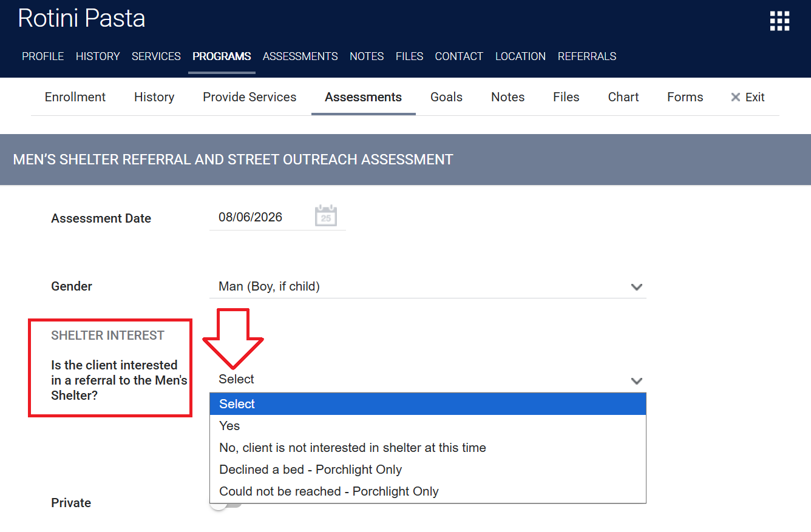
Task: Open the PROGRAMS top tab
Action: click(222, 56)
